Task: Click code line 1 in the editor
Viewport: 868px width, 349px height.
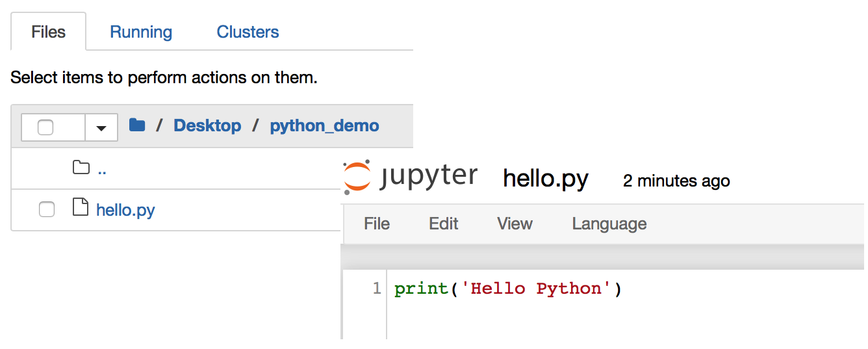Action: (508, 289)
